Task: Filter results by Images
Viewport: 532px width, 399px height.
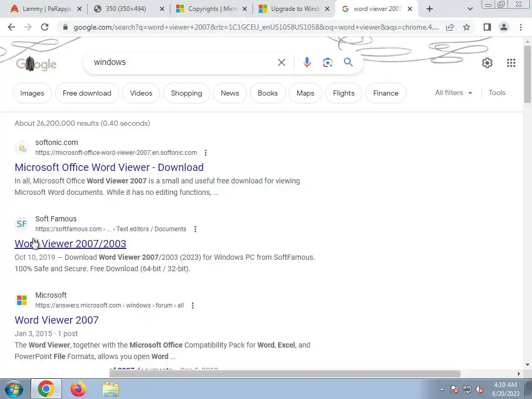Action: tap(32, 93)
